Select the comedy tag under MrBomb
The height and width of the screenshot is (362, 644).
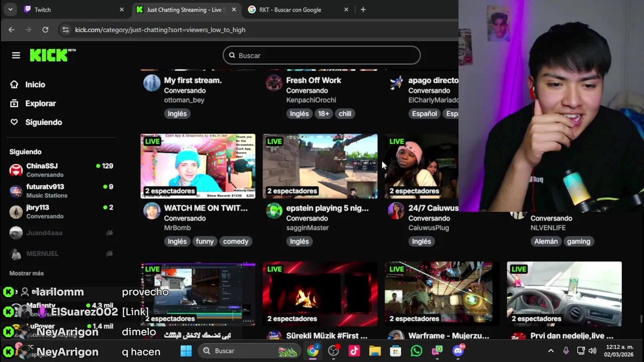[x=235, y=241]
